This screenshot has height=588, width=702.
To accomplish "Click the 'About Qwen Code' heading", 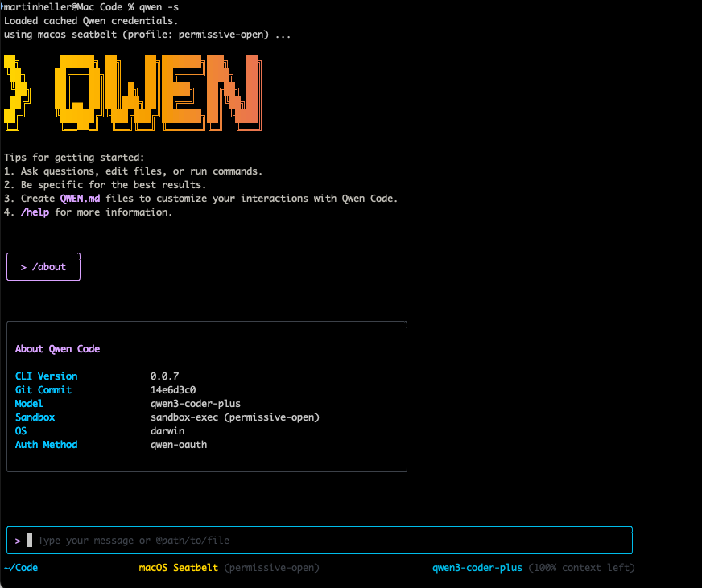I will (x=57, y=348).
